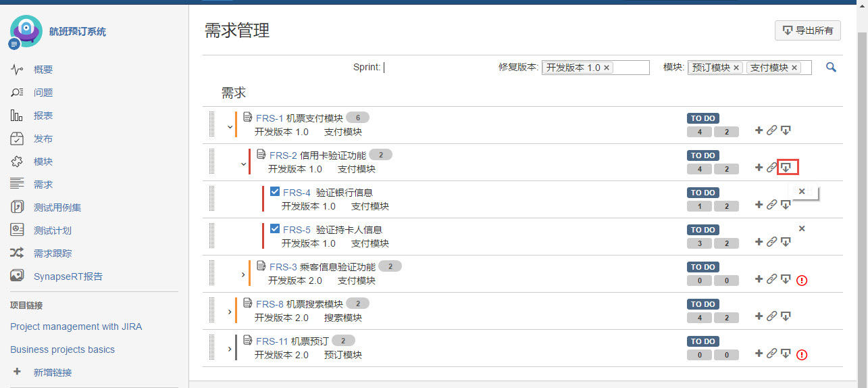Open the FRS-1 issue link
Image resolution: width=868 pixels, height=388 pixels.
270,118
